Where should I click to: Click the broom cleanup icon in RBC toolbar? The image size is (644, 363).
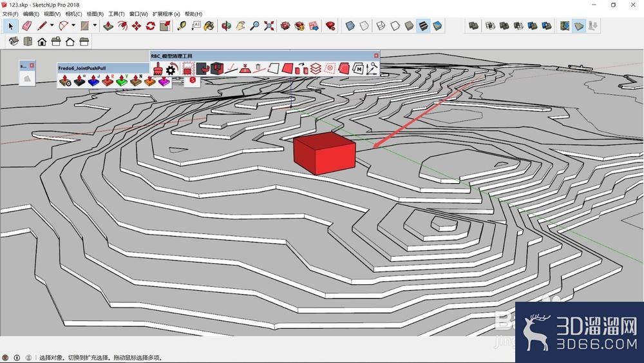158,69
